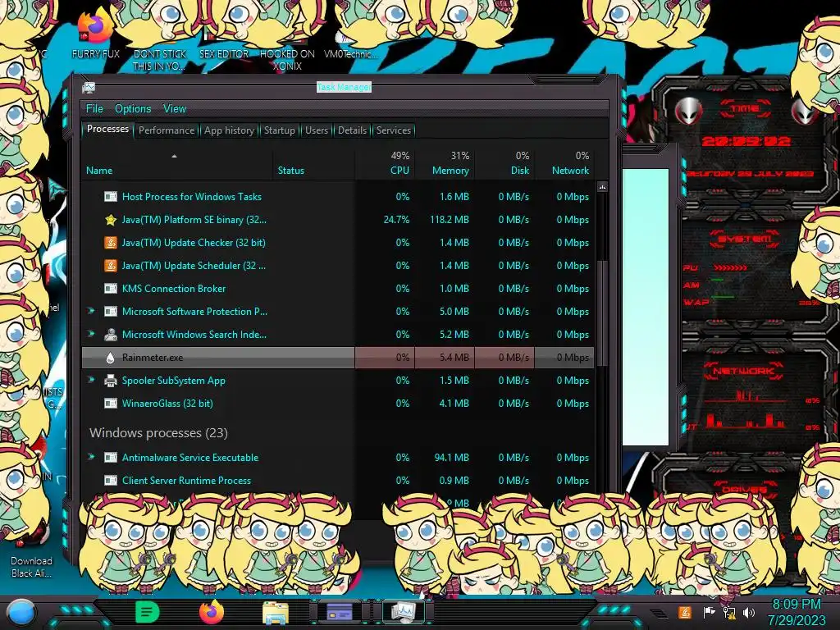Click the WinaeroGlass process icon
840x630 pixels.
[x=111, y=404]
